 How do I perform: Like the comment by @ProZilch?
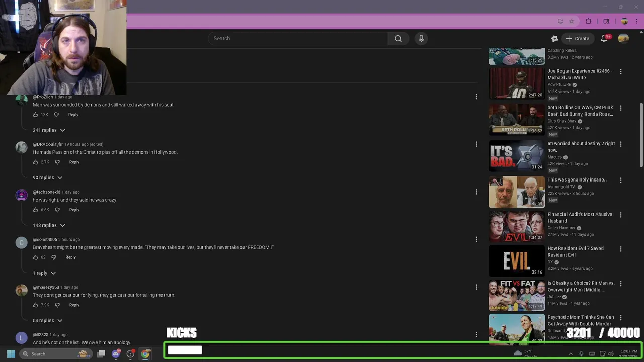[35, 115]
